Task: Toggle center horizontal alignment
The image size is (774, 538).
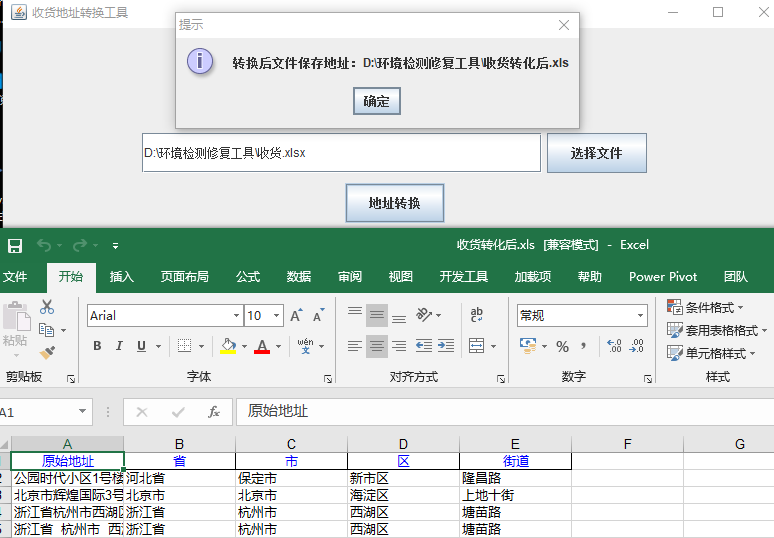Action: click(377, 346)
